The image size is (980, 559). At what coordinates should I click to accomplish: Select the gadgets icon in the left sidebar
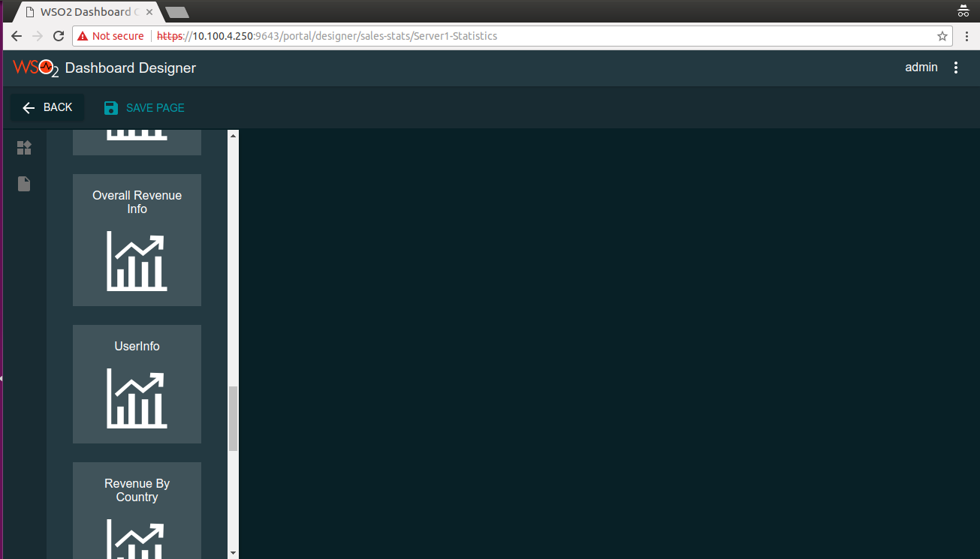point(24,147)
